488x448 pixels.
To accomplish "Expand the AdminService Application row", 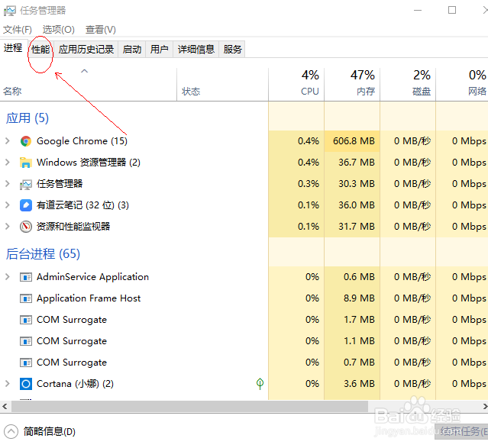I will tap(8, 276).
